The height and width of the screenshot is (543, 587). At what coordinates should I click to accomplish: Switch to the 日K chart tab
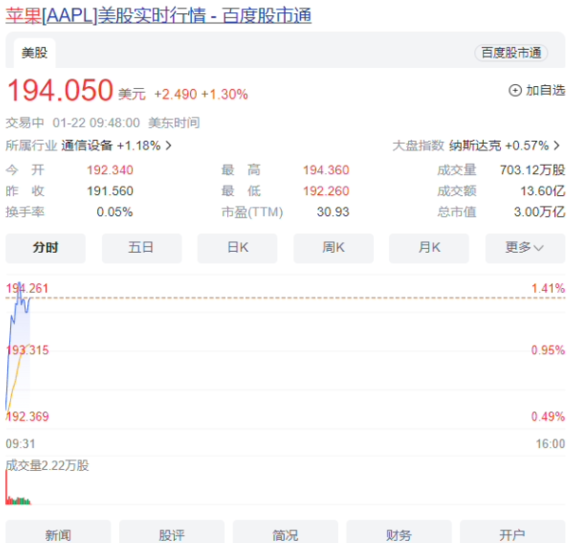point(237,248)
